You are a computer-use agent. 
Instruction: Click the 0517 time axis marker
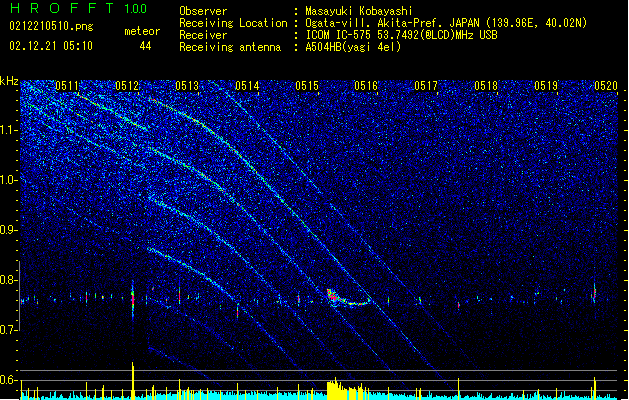426,86
